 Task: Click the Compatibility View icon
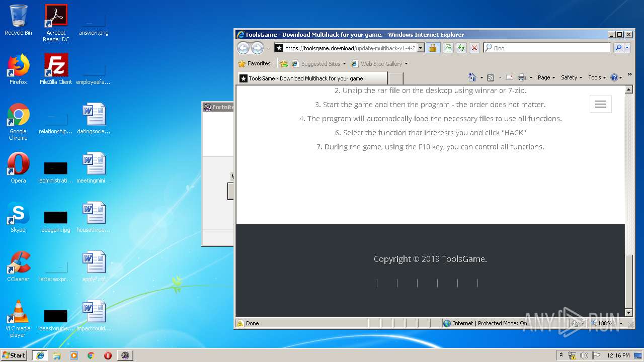coord(448,48)
